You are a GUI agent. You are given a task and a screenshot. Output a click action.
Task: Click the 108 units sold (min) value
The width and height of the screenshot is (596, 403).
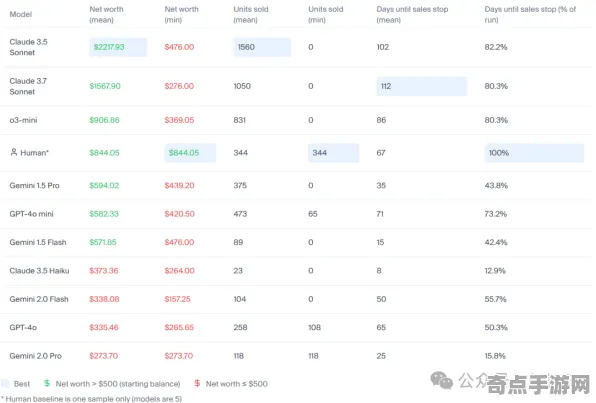click(x=314, y=328)
